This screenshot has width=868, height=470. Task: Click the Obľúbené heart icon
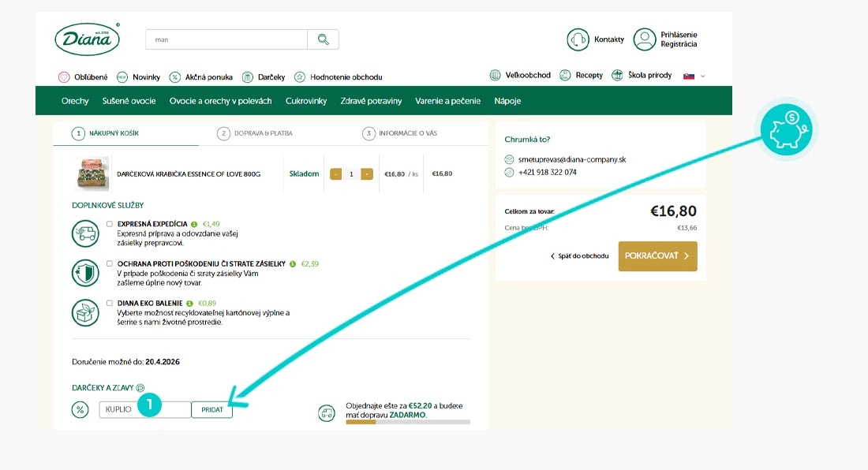tap(64, 76)
